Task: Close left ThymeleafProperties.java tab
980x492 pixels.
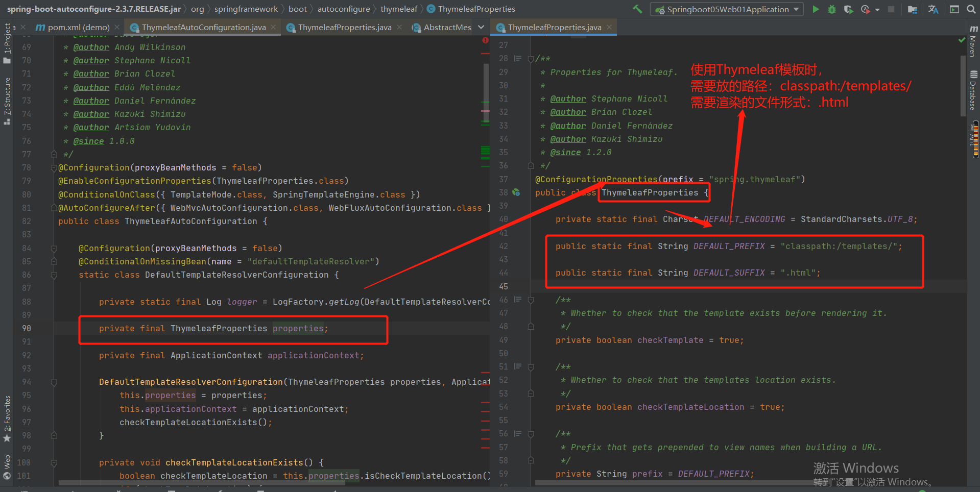Action: (399, 27)
